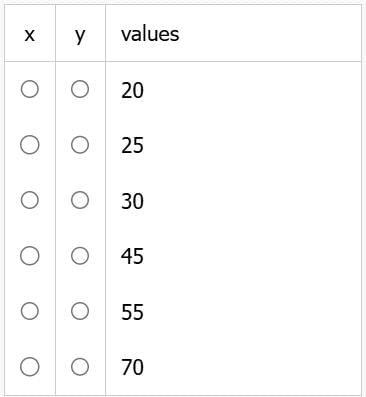Set value 30 as y
366x397 pixels.
point(80,200)
